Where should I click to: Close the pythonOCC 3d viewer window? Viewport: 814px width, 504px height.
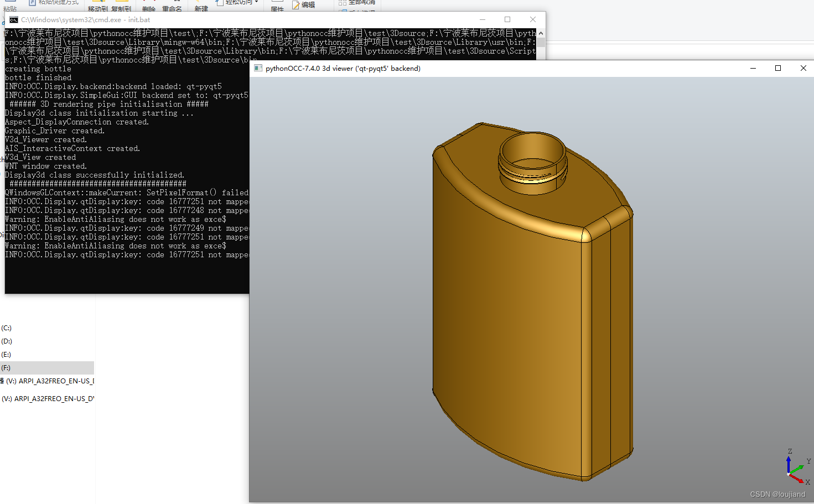coord(803,68)
